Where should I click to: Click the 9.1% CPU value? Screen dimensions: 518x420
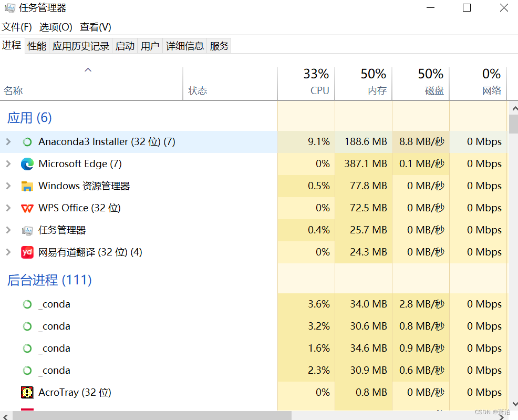(x=318, y=142)
